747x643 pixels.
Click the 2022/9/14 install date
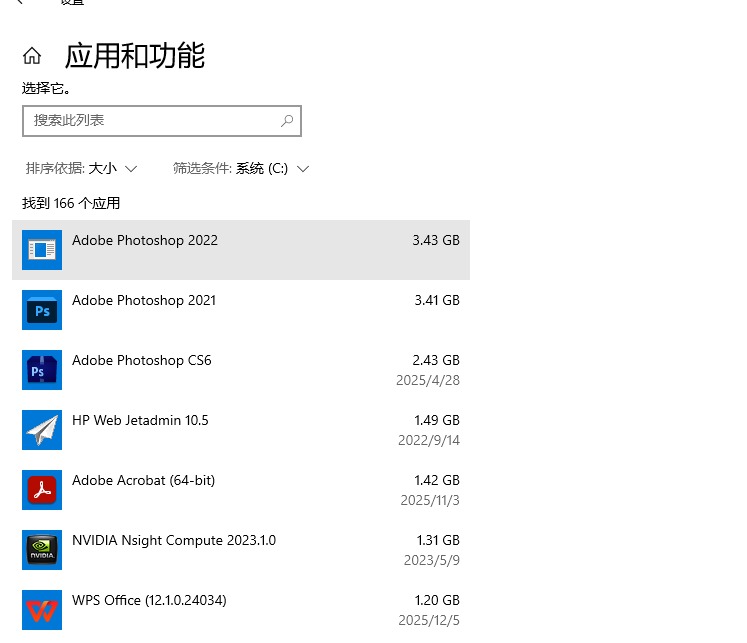tap(429, 440)
